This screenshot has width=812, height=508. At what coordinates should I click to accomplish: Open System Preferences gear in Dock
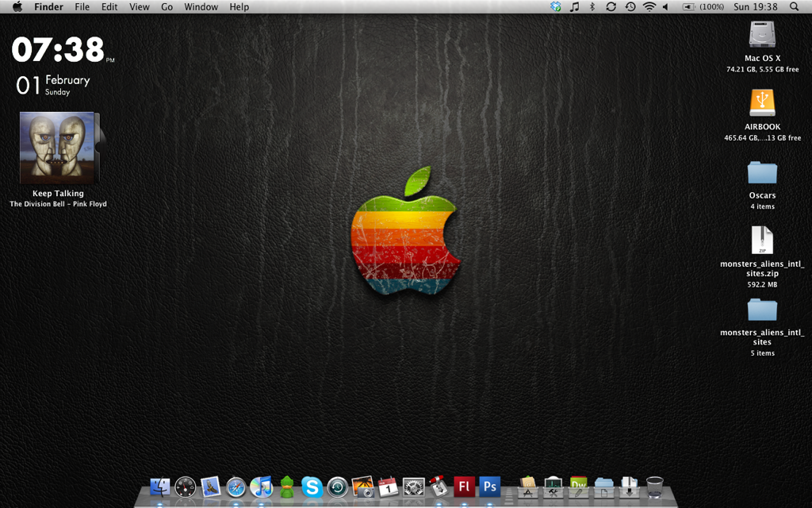(x=414, y=487)
